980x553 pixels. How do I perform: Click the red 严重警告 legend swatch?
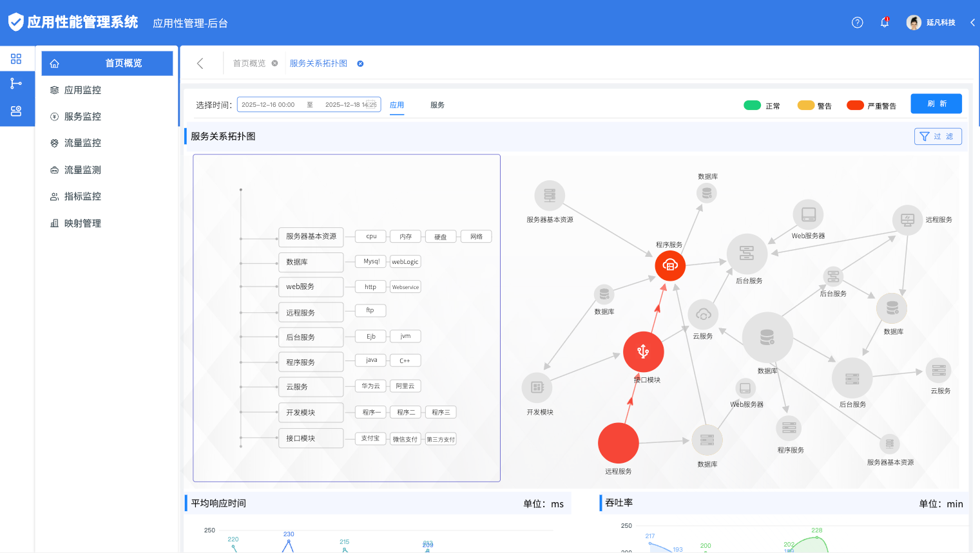point(855,106)
